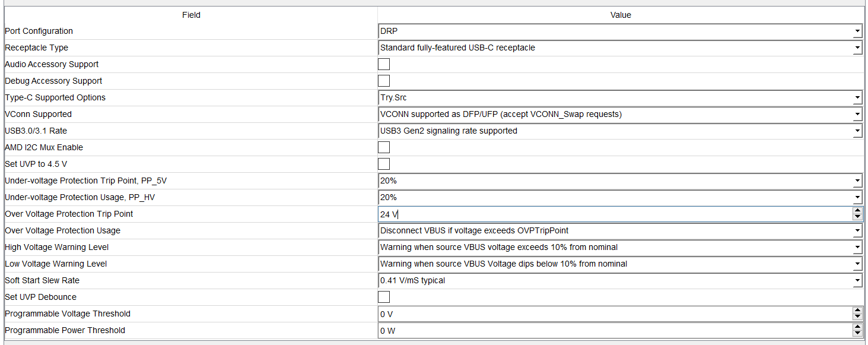Check the Set UVP to 4.5 V box
This screenshot has width=868, height=345.
[383, 164]
